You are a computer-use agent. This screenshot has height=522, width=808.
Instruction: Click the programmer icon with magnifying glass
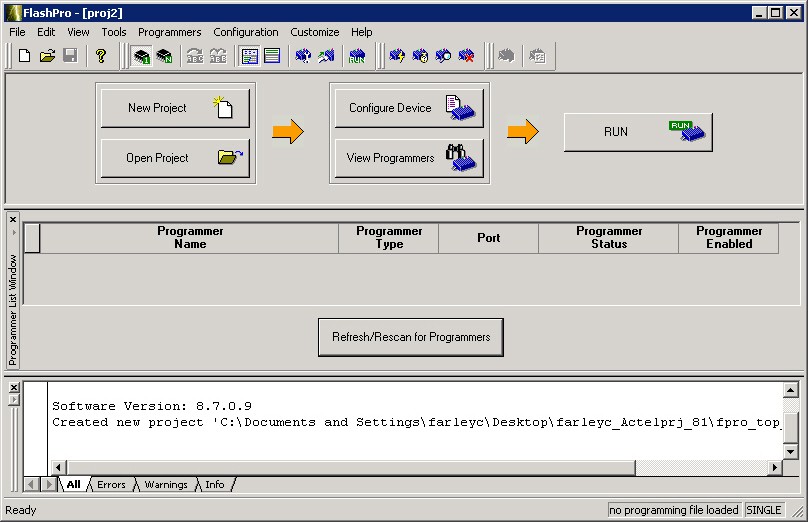tap(443, 56)
